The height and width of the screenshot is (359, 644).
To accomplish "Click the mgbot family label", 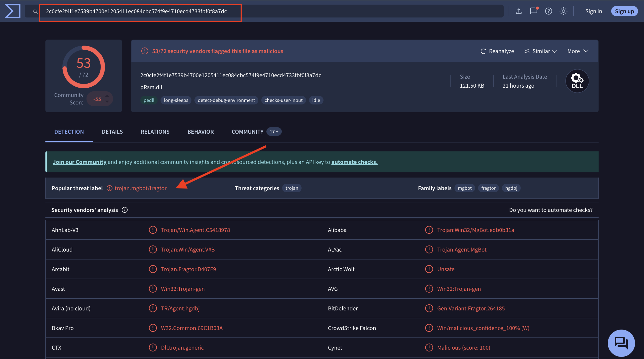I will coord(465,188).
